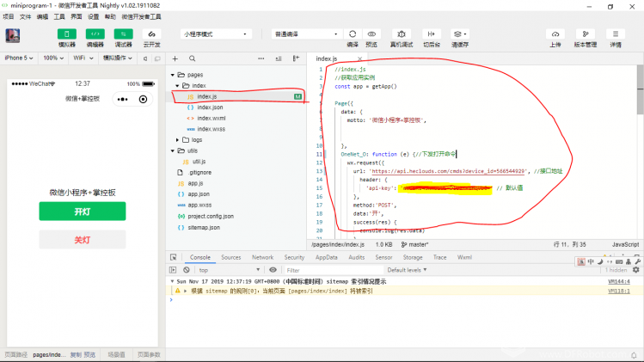The image size is (644, 362).
Task: Open the mini program mode dropdown
Action: 216,34
